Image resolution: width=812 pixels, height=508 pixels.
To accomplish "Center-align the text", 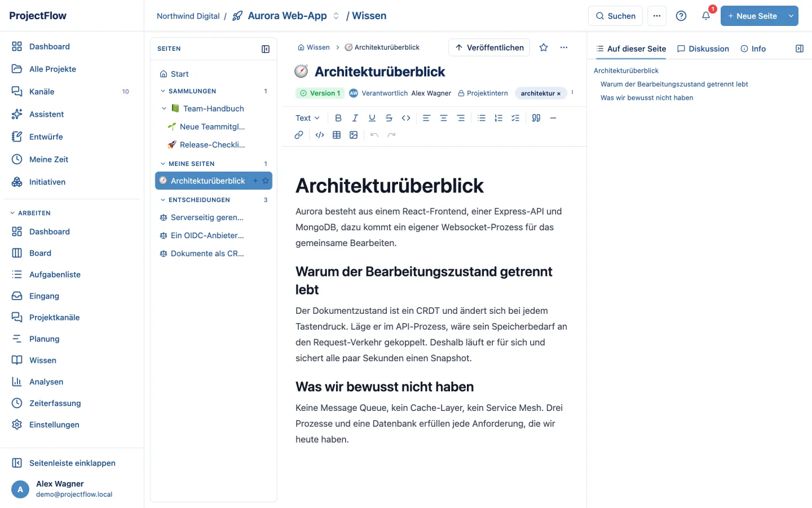I will (444, 118).
